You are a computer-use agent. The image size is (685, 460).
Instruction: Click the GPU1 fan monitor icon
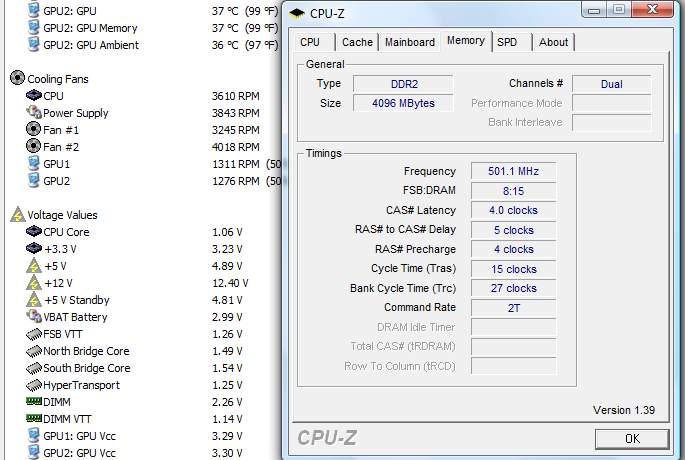pos(33,163)
